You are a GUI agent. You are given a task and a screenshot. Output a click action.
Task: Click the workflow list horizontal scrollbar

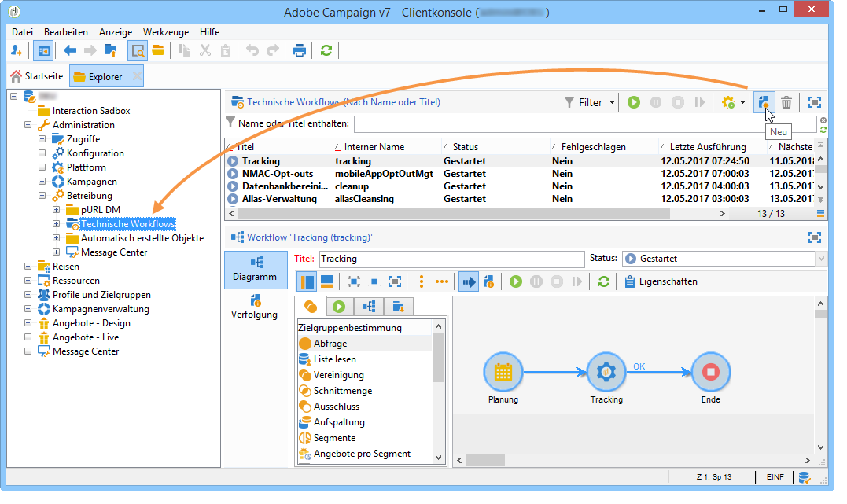(x=454, y=213)
